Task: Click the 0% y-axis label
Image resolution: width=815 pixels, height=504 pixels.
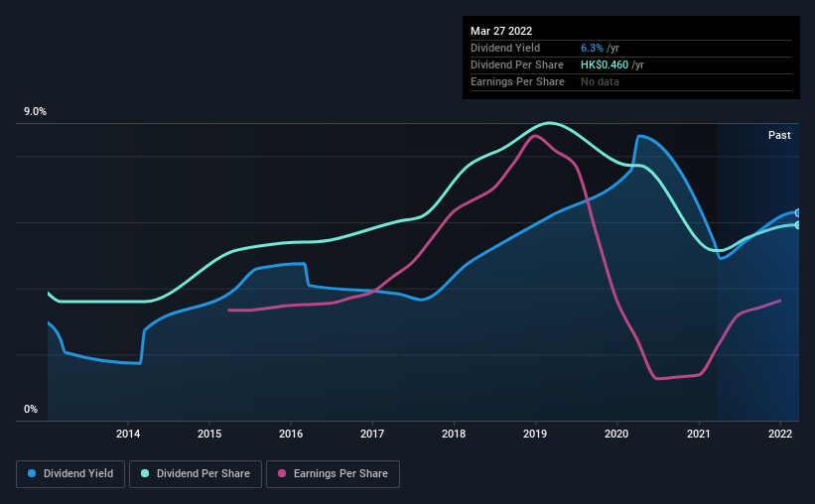Action: coord(31,410)
